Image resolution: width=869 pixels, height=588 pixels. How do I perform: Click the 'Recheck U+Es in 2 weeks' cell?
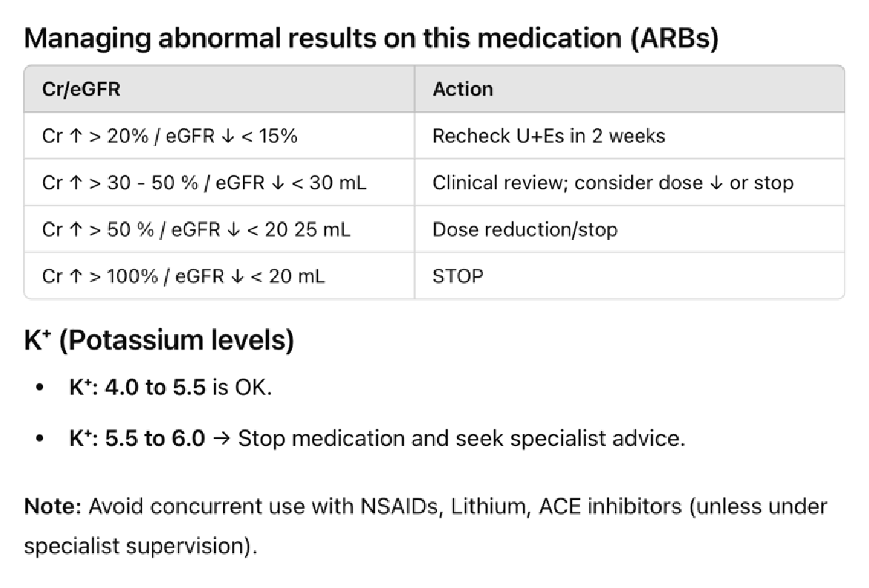tap(549, 136)
